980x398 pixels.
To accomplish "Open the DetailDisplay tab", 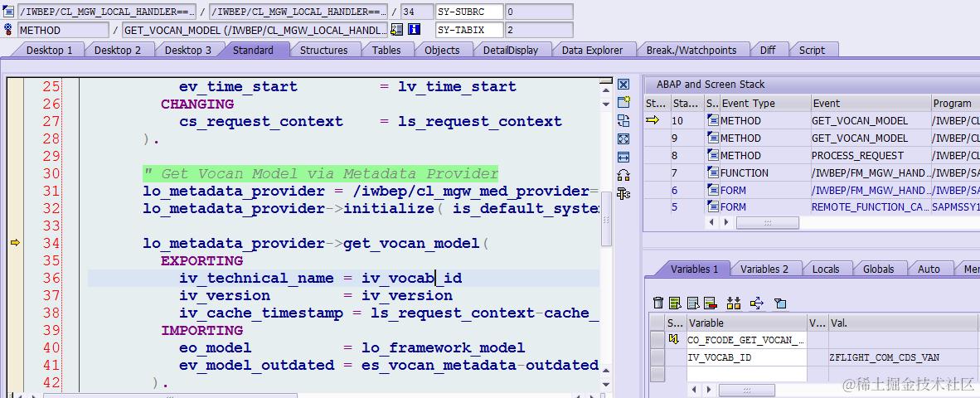I will [511, 50].
